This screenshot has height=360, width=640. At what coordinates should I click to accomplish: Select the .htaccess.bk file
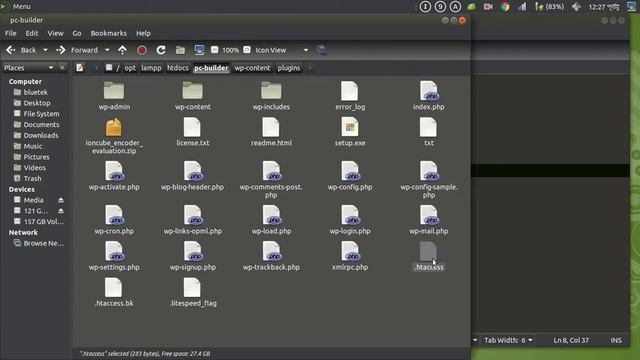[114, 292]
